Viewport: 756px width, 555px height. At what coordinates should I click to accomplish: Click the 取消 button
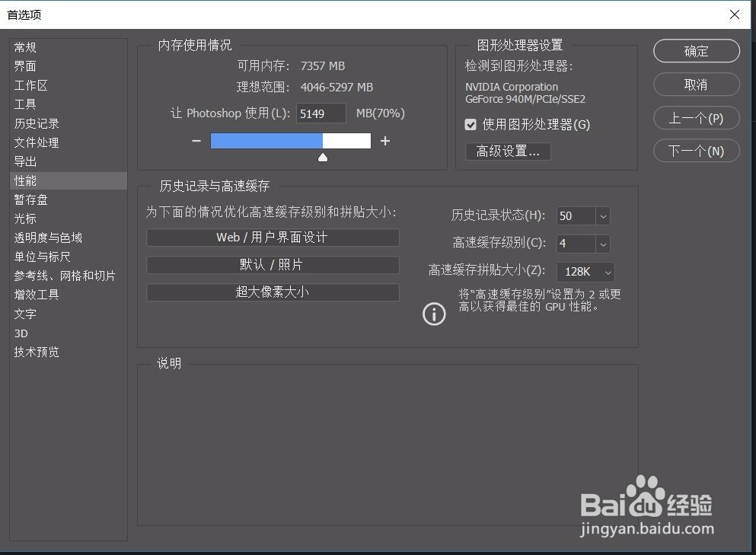pos(696,85)
